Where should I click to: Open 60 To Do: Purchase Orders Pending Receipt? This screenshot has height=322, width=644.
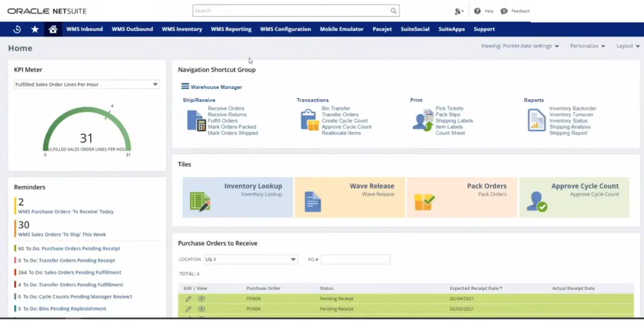click(69, 248)
